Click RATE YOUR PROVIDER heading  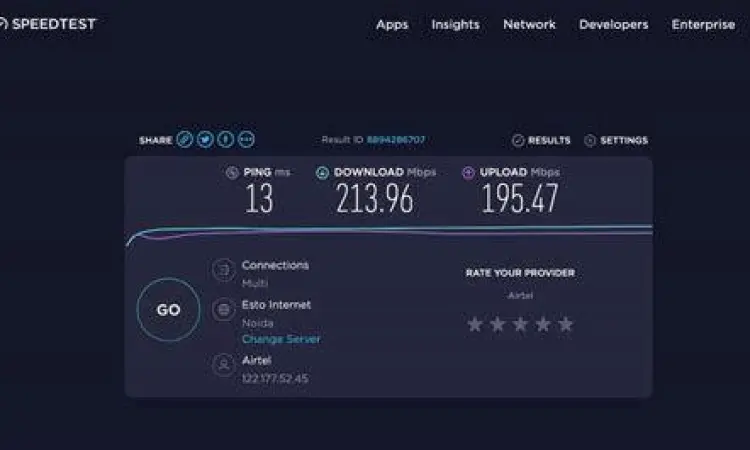(520, 273)
